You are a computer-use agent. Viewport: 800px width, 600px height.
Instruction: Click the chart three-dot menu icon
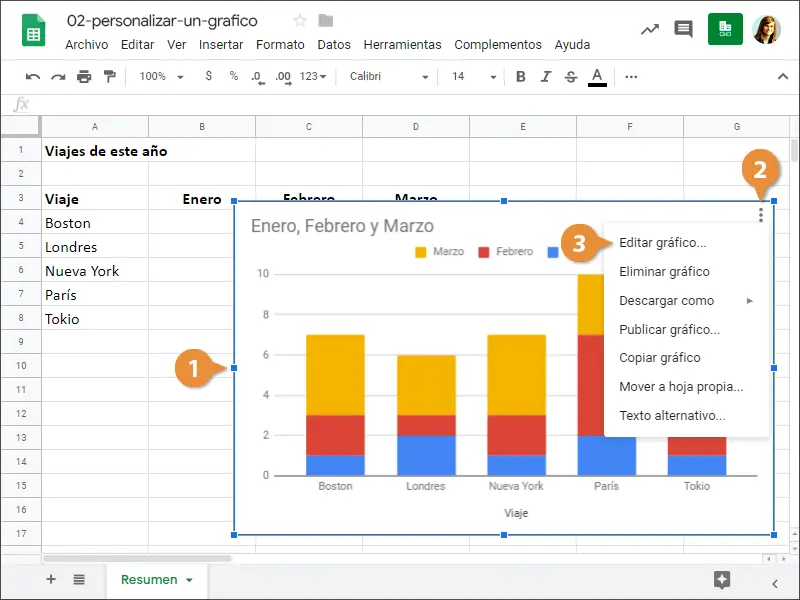tap(761, 214)
